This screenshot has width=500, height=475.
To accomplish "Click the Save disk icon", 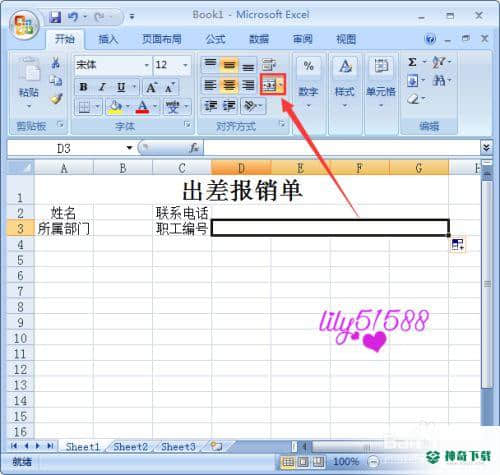I will point(55,17).
